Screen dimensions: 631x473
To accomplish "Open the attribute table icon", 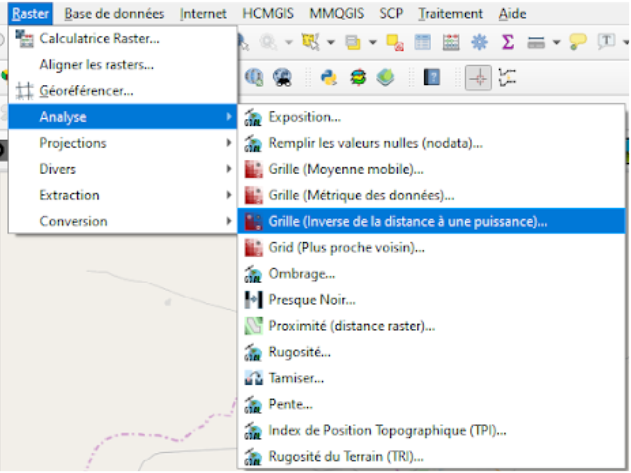I will (x=423, y=43).
